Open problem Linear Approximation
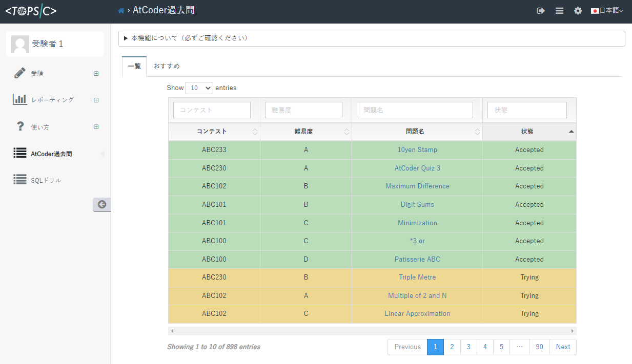 417,313
